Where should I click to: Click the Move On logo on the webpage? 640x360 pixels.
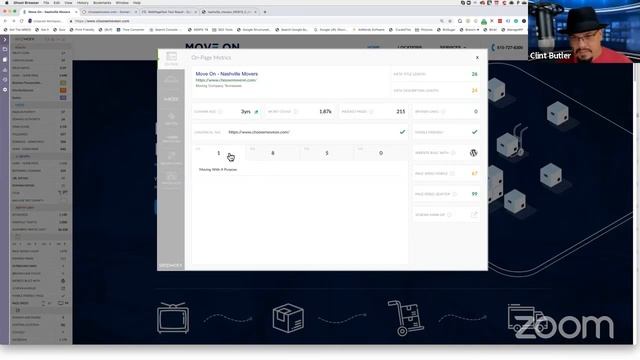[212, 47]
